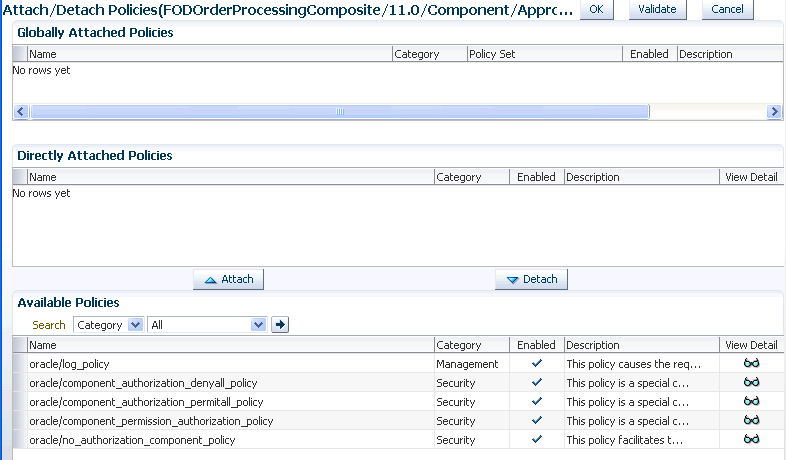The width and height of the screenshot is (786, 460).
Task: Select oracle/component_authorization_permitall_policy name
Action: pyautogui.click(x=146, y=402)
